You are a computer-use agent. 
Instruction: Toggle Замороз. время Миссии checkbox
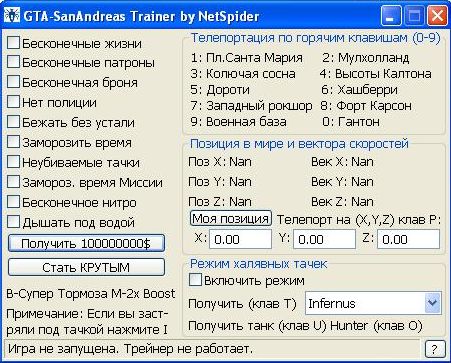coord(13,182)
